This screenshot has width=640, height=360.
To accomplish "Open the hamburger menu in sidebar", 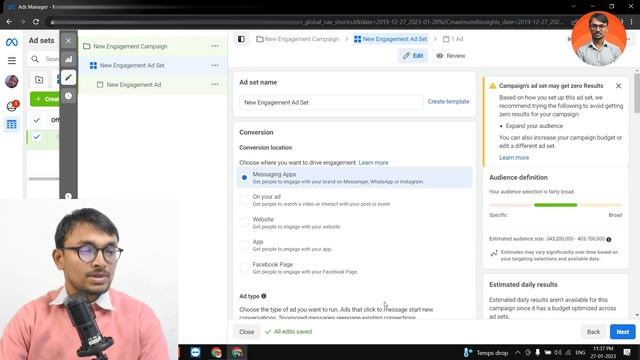I will (x=11, y=61).
